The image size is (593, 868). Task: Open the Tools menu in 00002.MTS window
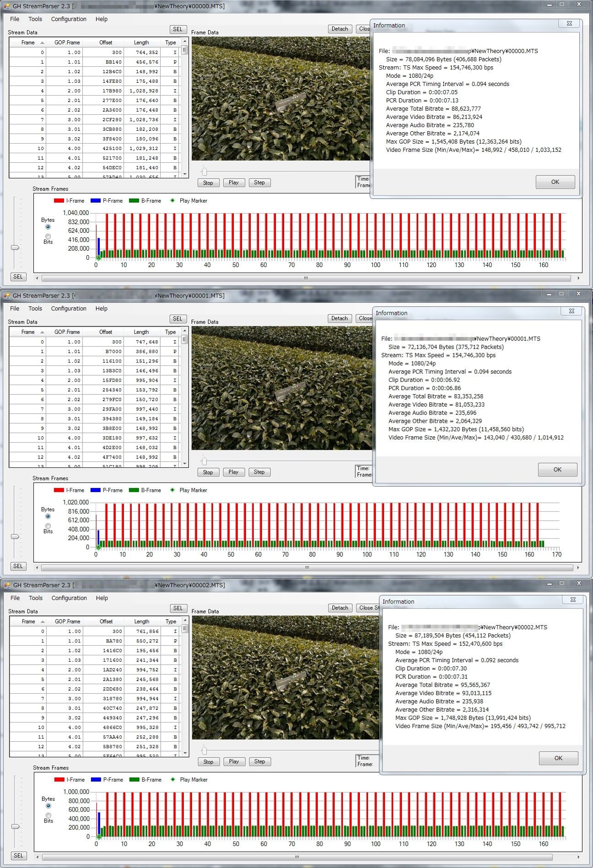(36, 598)
